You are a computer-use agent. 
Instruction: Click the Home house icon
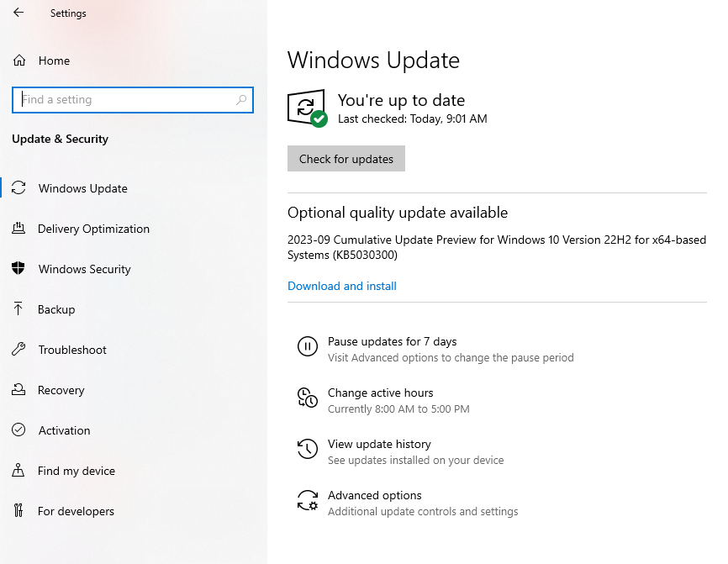[19, 61]
